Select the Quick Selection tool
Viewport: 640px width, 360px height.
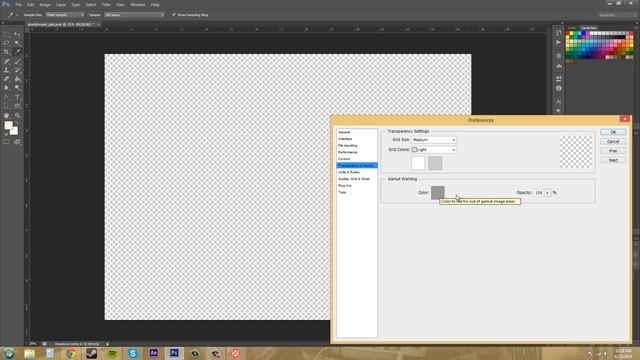[17, 43]
